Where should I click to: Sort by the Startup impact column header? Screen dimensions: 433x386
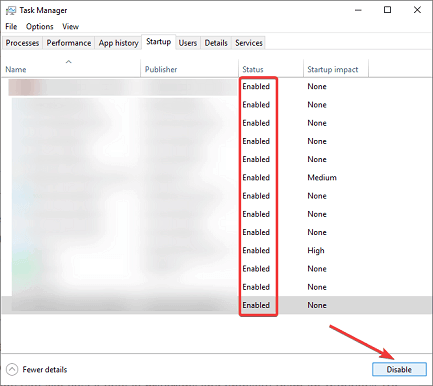click(x=336, y=69)
